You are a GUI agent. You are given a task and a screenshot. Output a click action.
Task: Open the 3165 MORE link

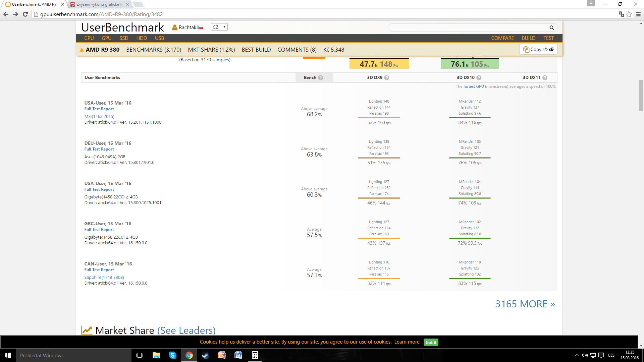tap(525, 304)
